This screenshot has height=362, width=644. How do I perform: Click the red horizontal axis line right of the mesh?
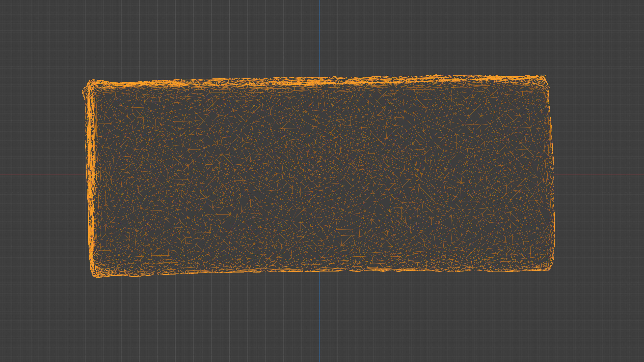click(x=600, y=175)
